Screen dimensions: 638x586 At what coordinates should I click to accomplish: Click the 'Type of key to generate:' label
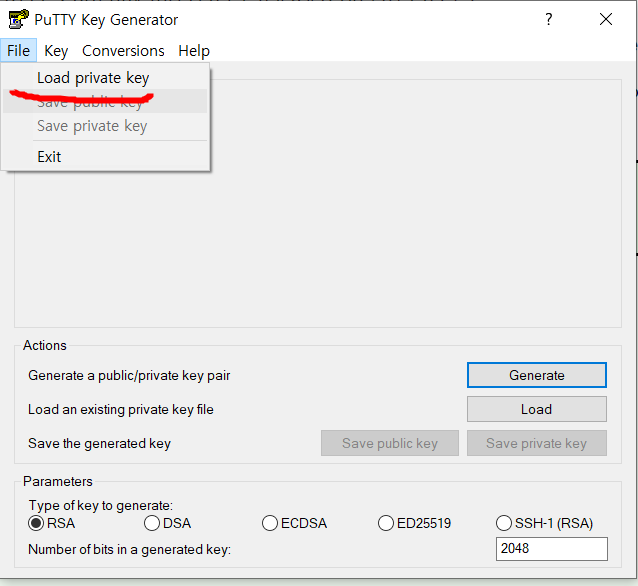101,505
